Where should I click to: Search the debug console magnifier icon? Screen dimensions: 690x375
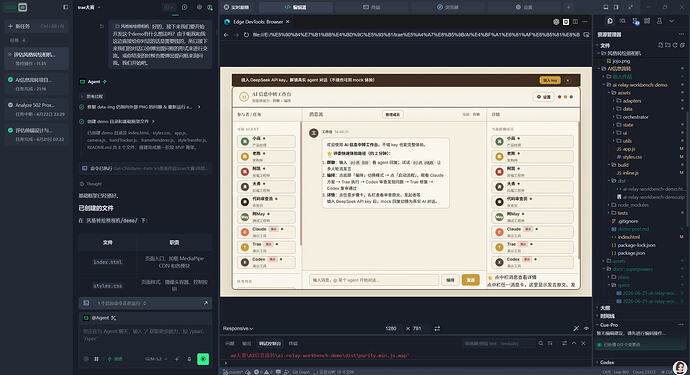tap(541, 343)
